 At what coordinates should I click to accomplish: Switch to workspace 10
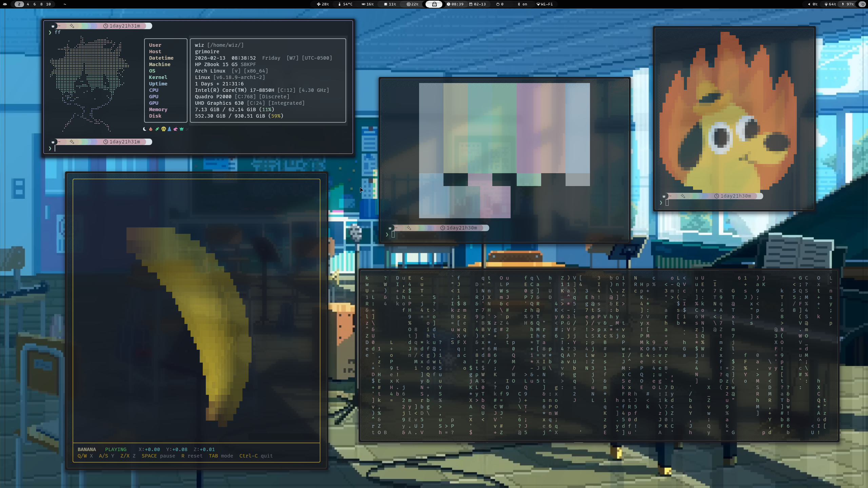click(x=48, y=4)
